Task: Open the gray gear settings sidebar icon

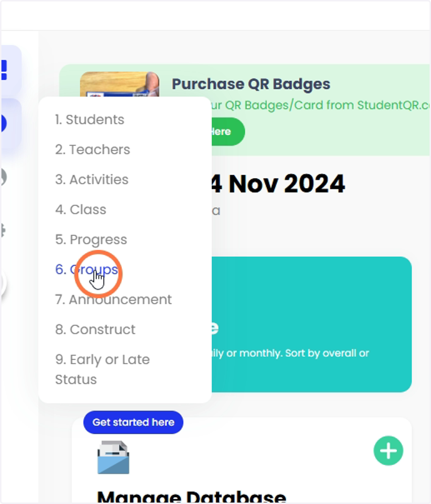Action: [x=3, y=230]
